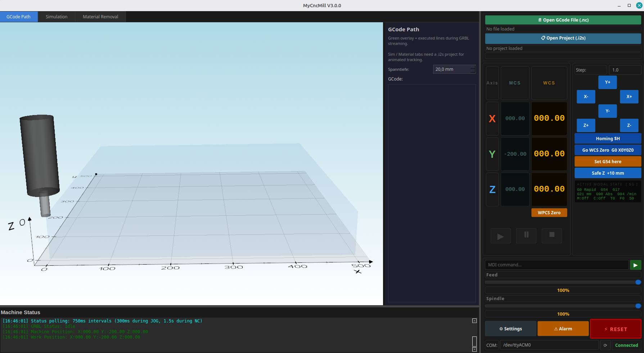Click the X axis label
The width and height of the screenshot is (644, 353).
492,119
